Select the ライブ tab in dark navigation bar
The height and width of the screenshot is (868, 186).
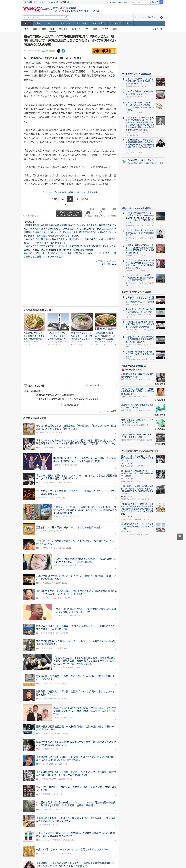coord(49,23)
